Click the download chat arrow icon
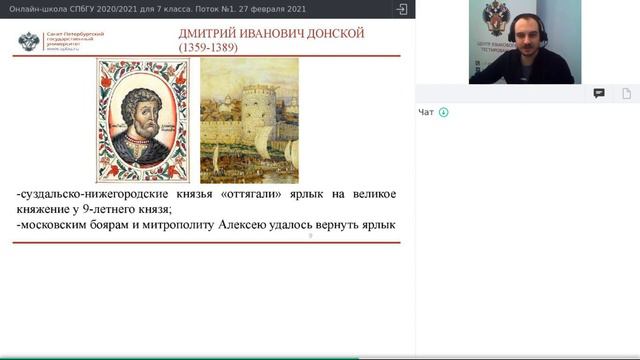This screenshot has width=640, height=360. [x=443, y=112]
